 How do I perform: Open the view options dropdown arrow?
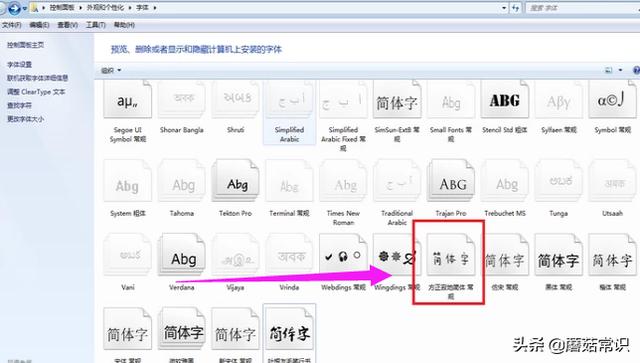pyautogui.click(x=620, y=70)
